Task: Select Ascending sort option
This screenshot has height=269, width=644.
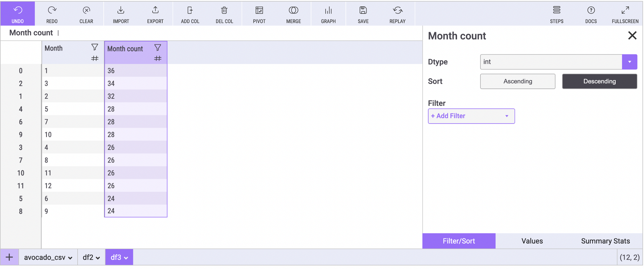Action: click(x=517, y=81)
